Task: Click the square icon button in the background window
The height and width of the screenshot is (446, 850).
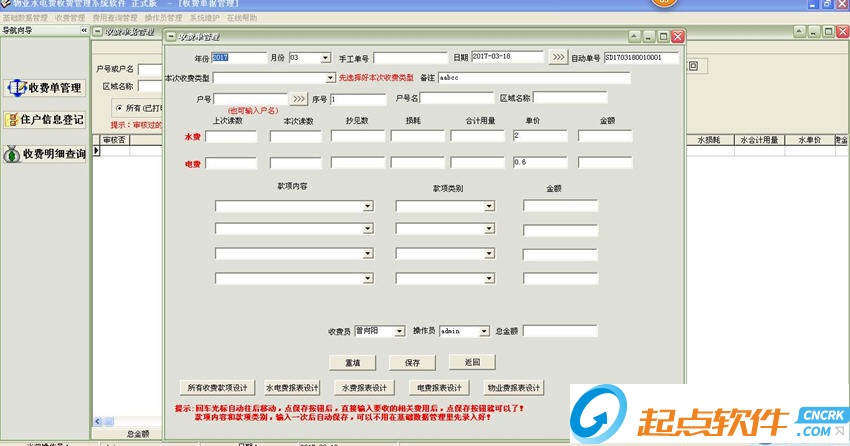Action: (x=693, y=66)
